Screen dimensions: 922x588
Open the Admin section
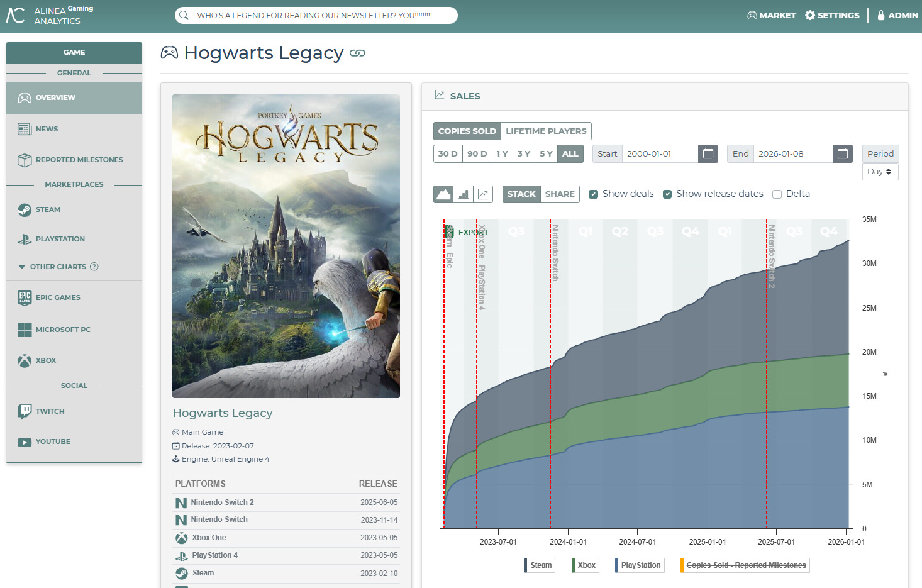pos(897,15)
